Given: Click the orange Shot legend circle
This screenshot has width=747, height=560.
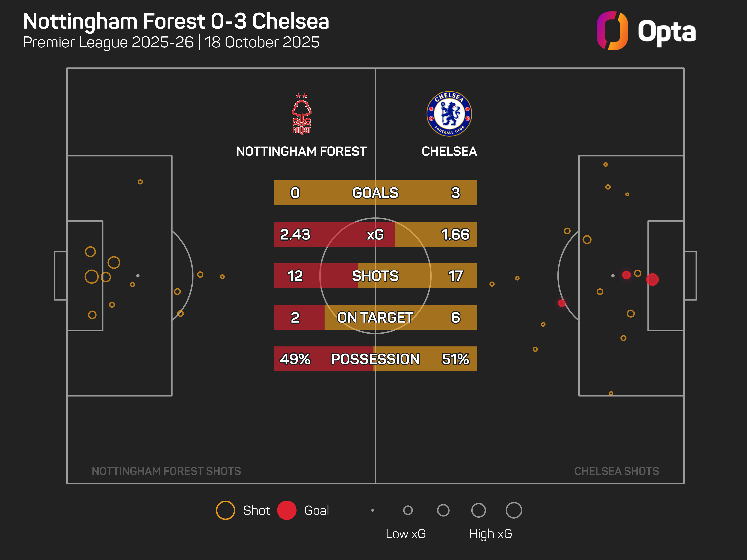Looking at the screenshot, I should coord(225,510).
